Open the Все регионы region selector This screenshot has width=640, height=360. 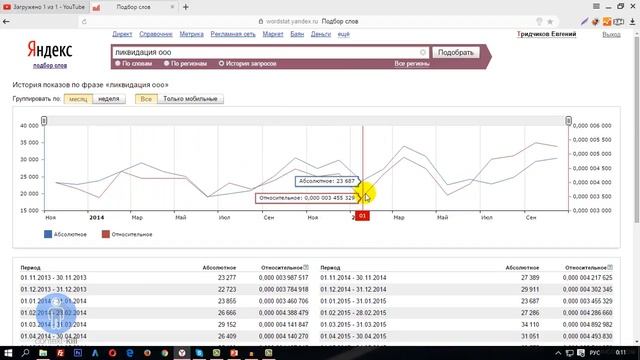(x=412, y=64)
